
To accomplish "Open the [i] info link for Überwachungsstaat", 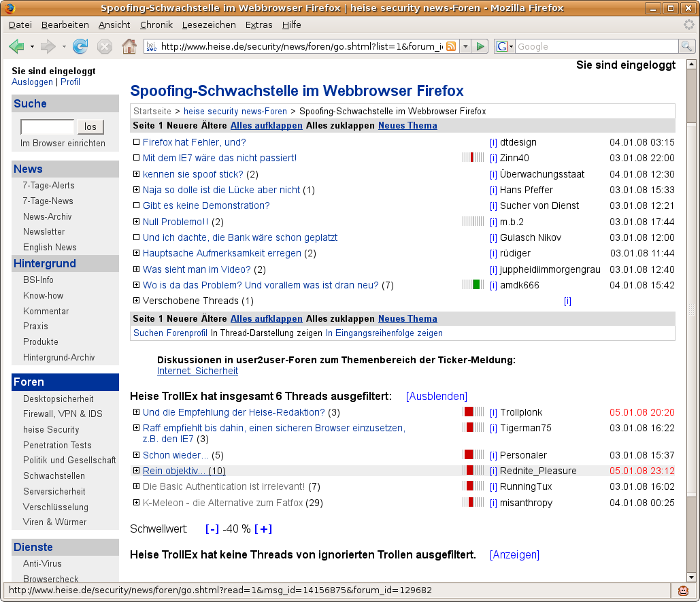I will coord(493,175).
